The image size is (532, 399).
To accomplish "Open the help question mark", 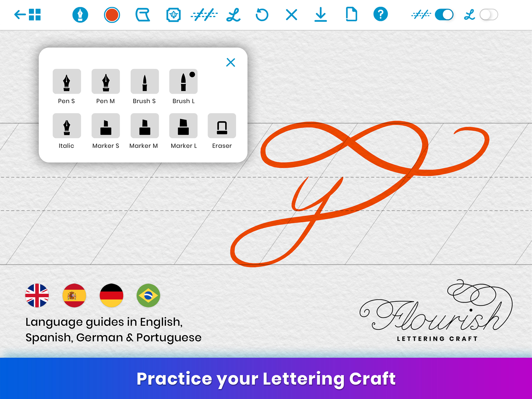I will coord(380,15).
